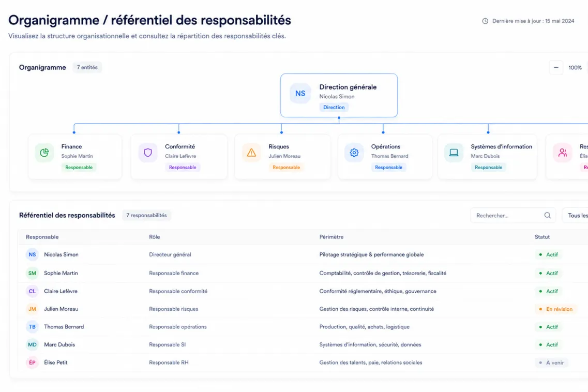
Task: Open the Tous les filter dropdown
Action: point(575,215)
